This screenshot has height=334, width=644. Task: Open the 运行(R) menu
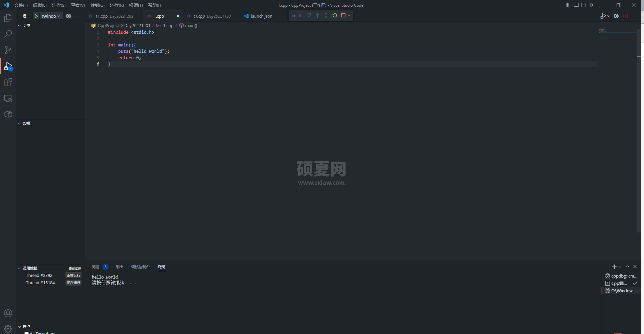pyautogui.click(x=117, y=5)
